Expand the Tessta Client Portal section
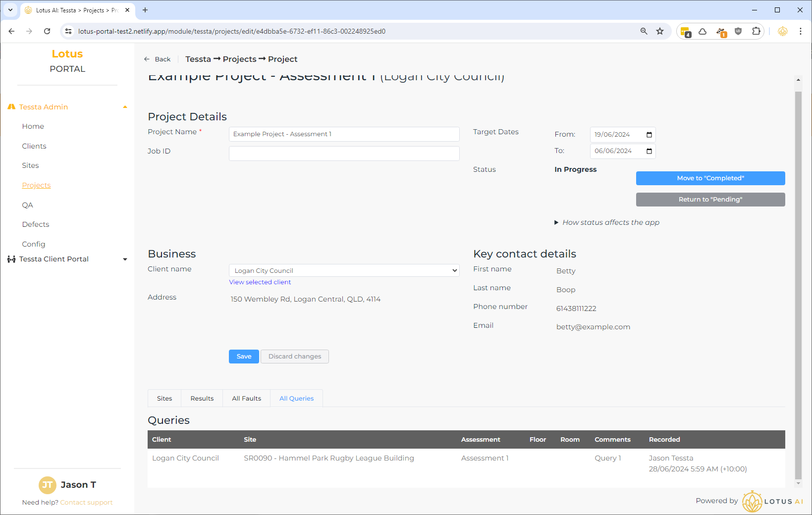 tap(125, 259)
